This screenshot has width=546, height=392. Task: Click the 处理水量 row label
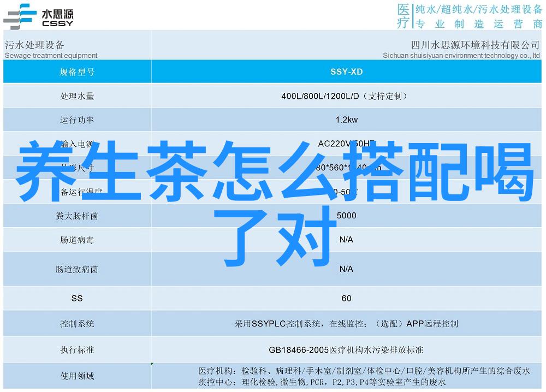77,96
